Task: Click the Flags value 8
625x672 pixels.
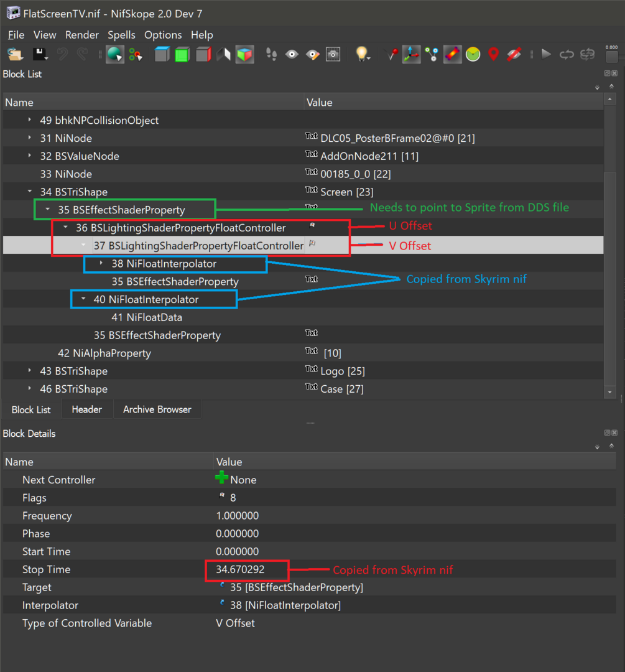Action: 233,498
